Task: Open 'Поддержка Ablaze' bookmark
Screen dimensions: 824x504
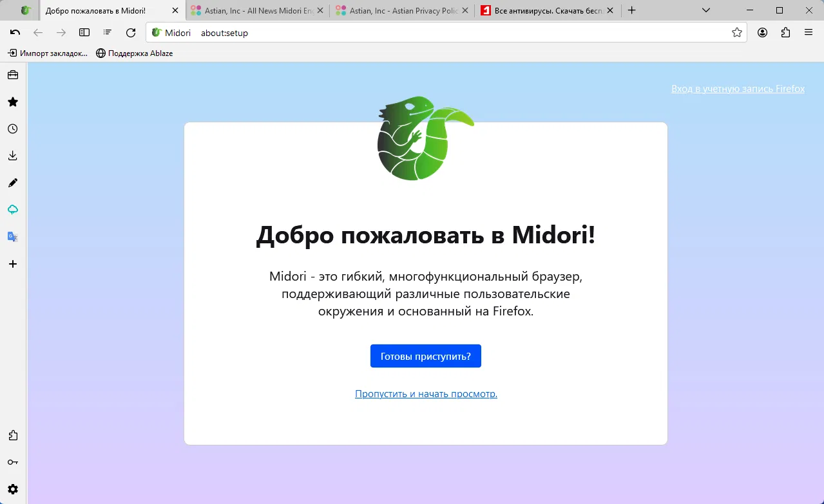Action: tap(135, 53)
